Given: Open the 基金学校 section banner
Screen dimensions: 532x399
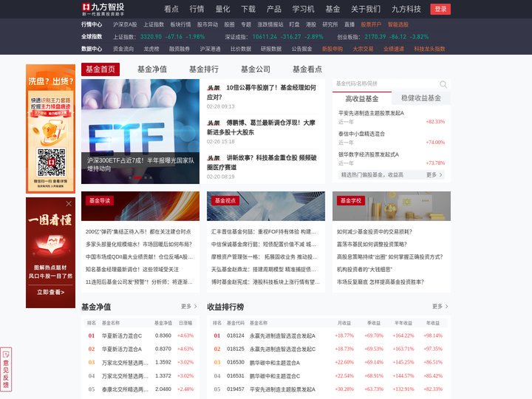Looking at the screenshot, I should [392, 206].
